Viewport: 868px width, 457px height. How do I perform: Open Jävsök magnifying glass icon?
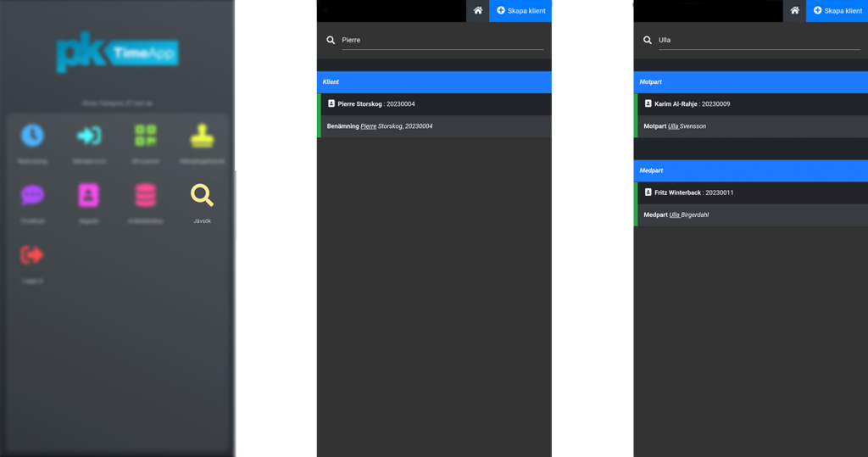(x=202, y=196)
